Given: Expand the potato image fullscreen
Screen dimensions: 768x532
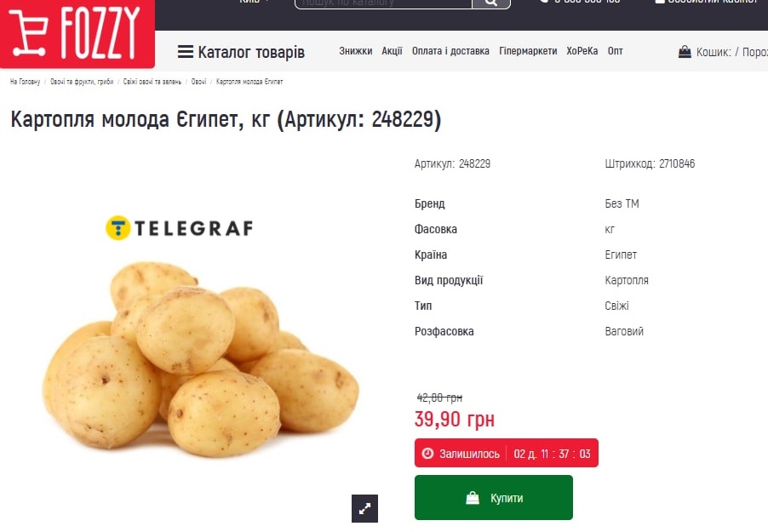Looking at the screenshot, I should 365,508.
